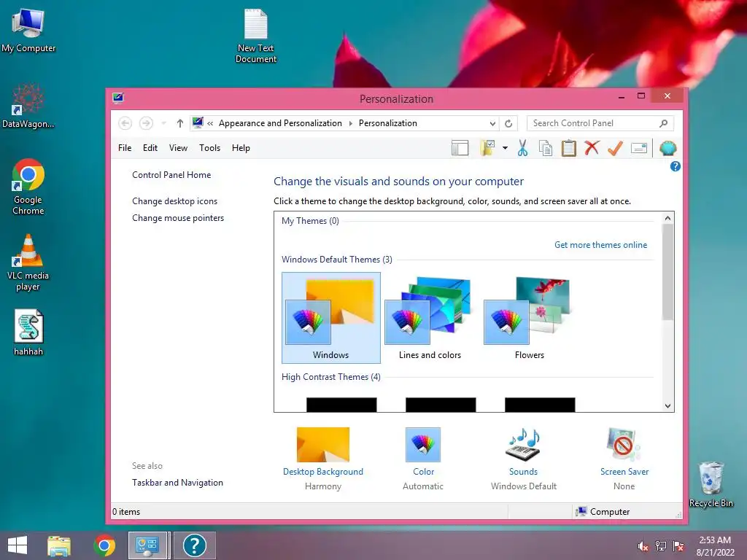Viewport: 747px width, 560px height.
Task: Click the Back navigation arrow
Action: pyautogui.click(x=125, y=123)
